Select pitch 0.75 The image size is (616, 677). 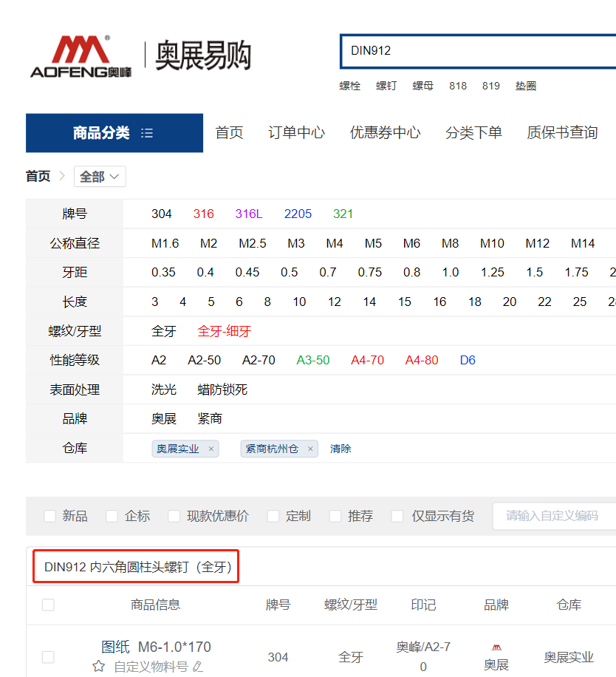(370, 273)
